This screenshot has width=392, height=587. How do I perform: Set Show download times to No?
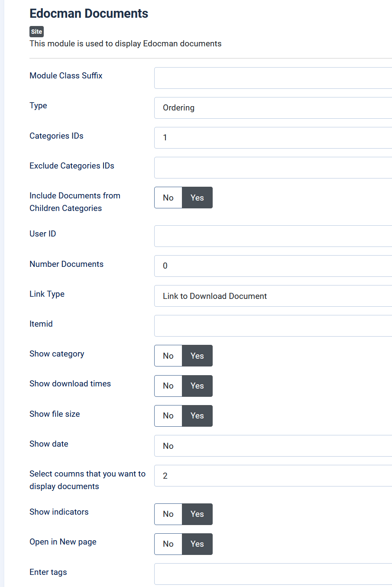point(168,386)
